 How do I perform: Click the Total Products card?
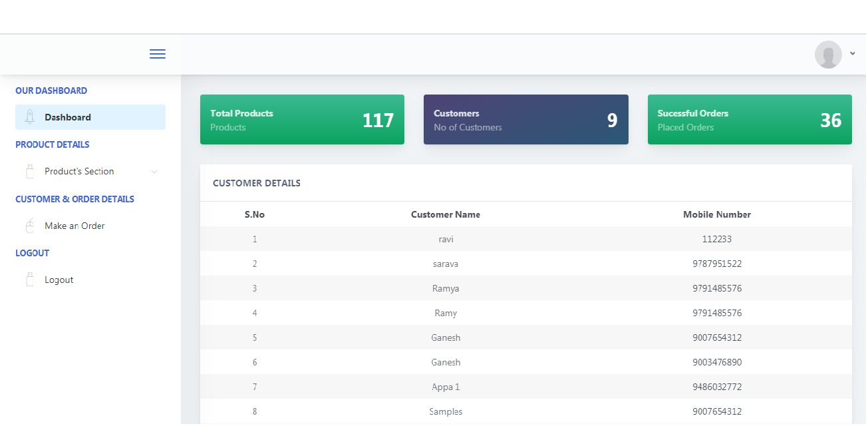click(302, 120)
